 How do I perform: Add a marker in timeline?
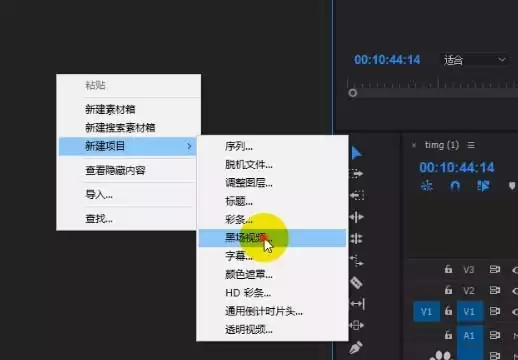[x=512, y=186]
